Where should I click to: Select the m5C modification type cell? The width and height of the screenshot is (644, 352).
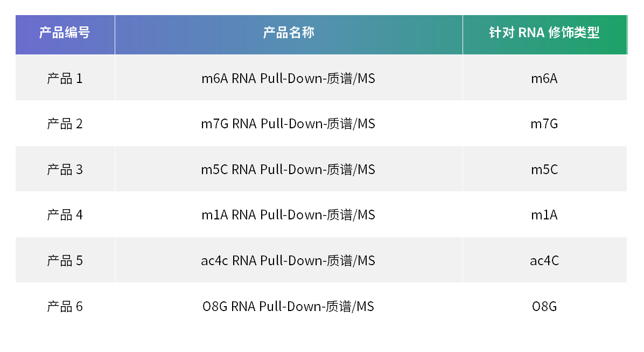pos(544,170)
